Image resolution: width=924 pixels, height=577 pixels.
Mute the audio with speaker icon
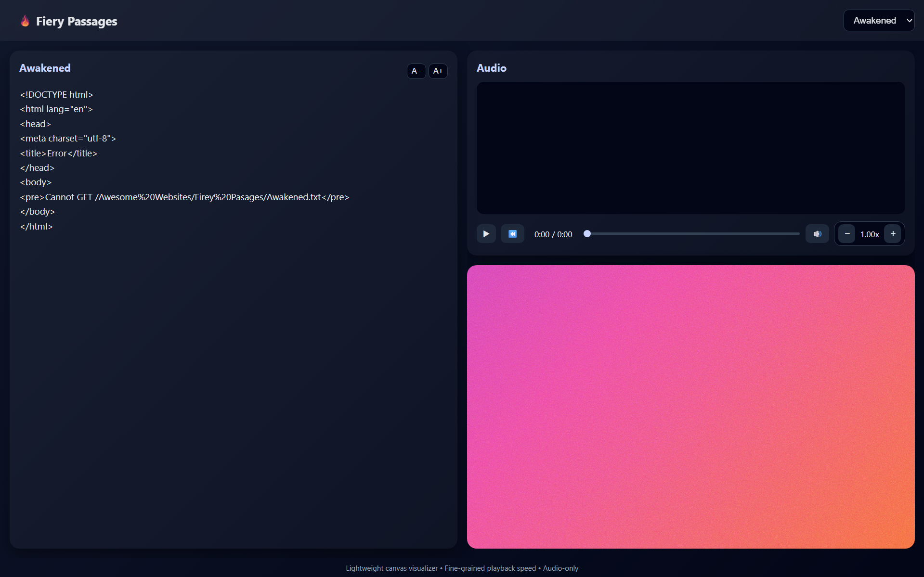pos(817,234)
